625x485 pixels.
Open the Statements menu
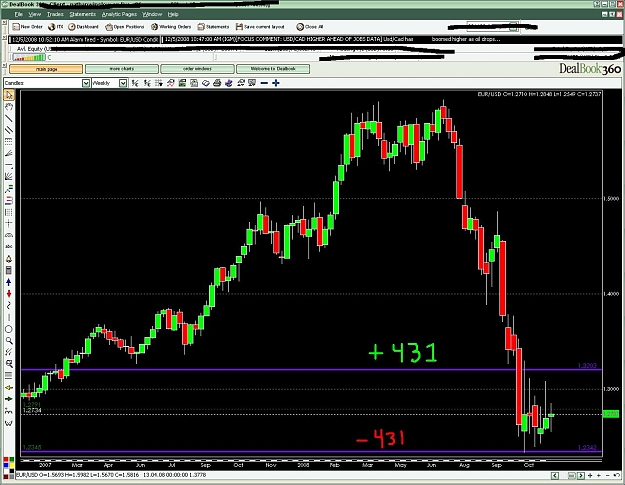tap(83, 14)
